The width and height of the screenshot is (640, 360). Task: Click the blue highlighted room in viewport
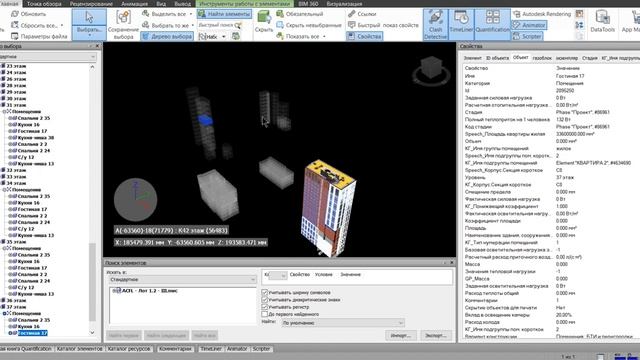click(205, 120)
